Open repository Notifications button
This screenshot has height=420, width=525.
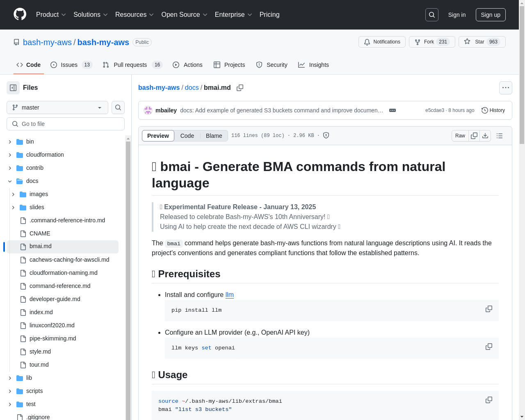pyautogui.click(x=382, y=42)
